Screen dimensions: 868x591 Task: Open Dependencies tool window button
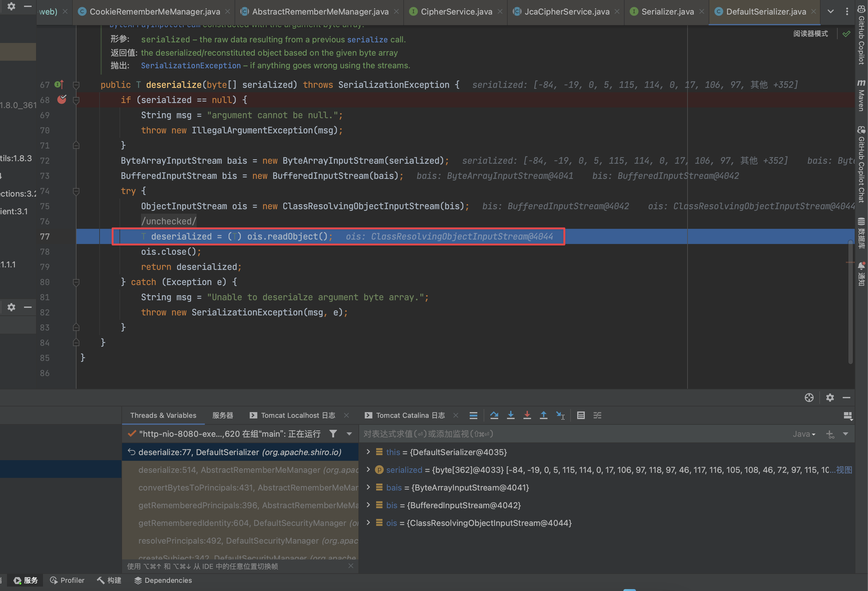tap(163, 580)
